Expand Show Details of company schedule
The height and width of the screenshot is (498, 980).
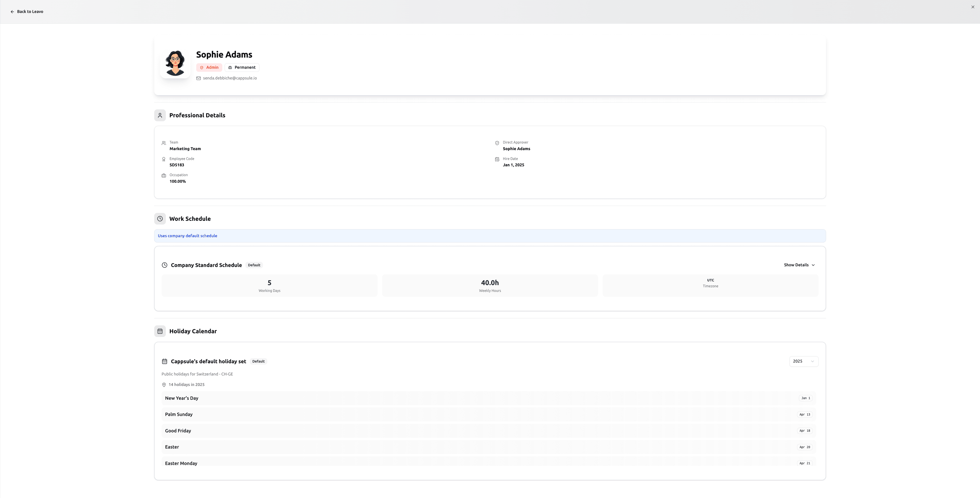tap(799, 265)
